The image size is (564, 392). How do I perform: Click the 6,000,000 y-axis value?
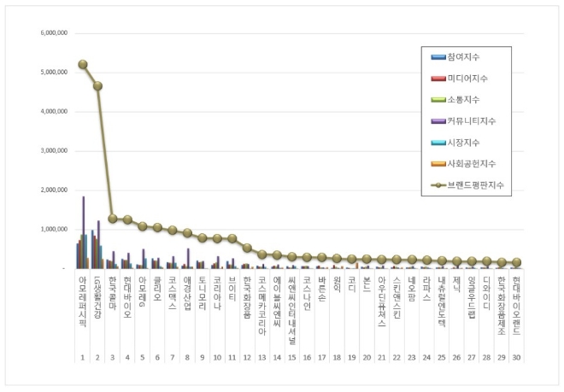click(54, 33)
